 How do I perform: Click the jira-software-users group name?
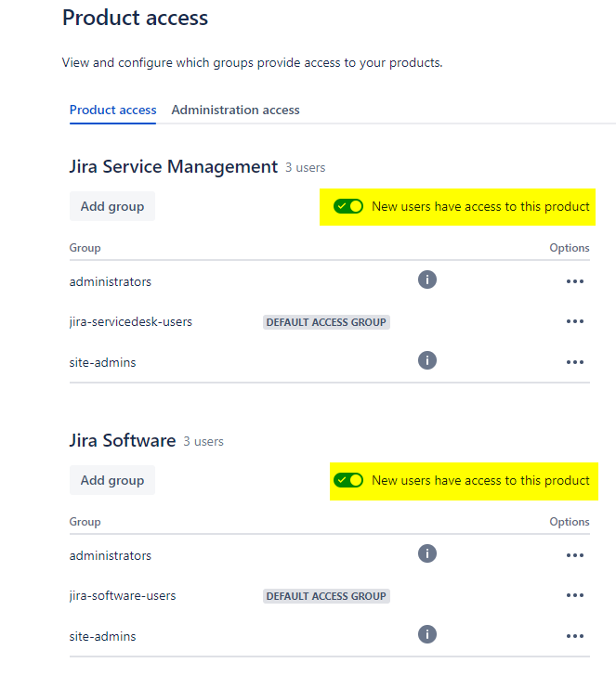(x=123, y=596)
